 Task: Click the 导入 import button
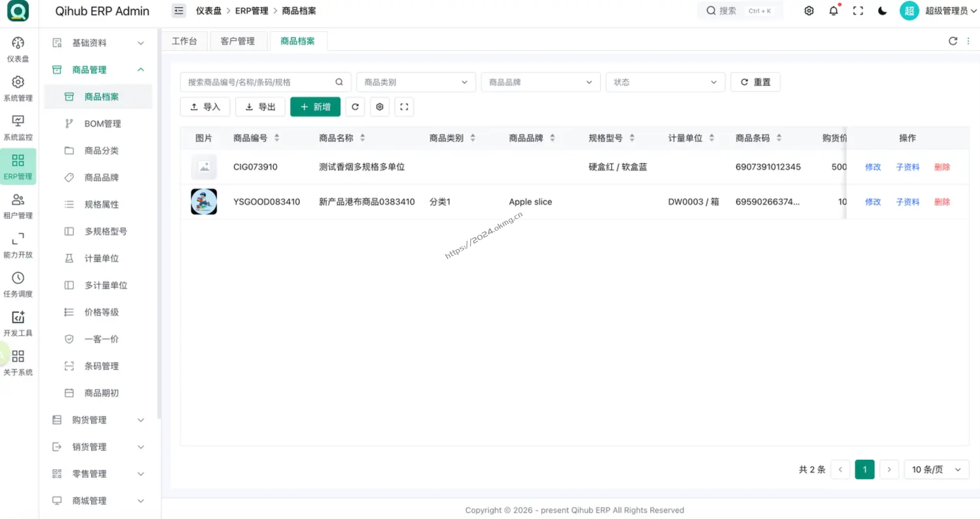pyautogui.click(x=205, y=107)
